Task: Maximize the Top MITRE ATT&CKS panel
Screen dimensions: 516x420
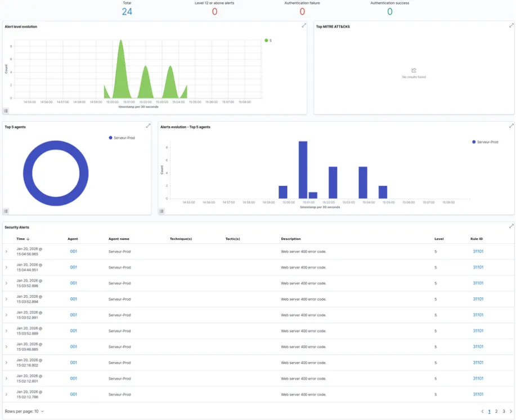Action: 511,25
